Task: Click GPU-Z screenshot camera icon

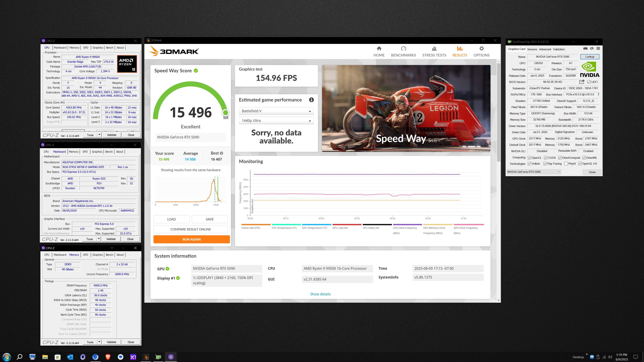Action: pos(585,48)
